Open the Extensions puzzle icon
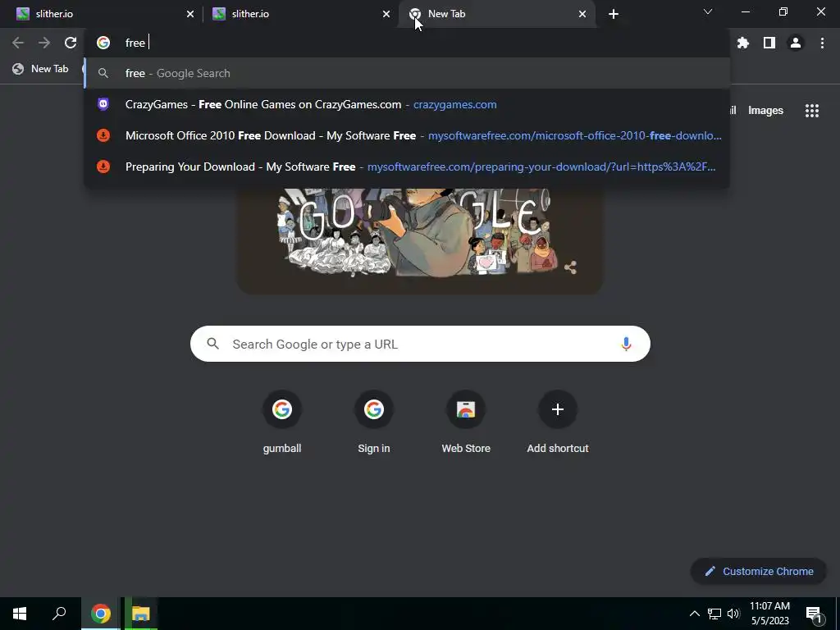 [x=743, y=43]
